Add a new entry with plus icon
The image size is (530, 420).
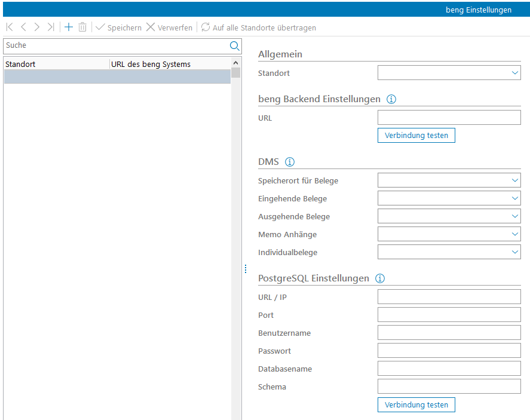pyautogui.click(x=69, y=27)
